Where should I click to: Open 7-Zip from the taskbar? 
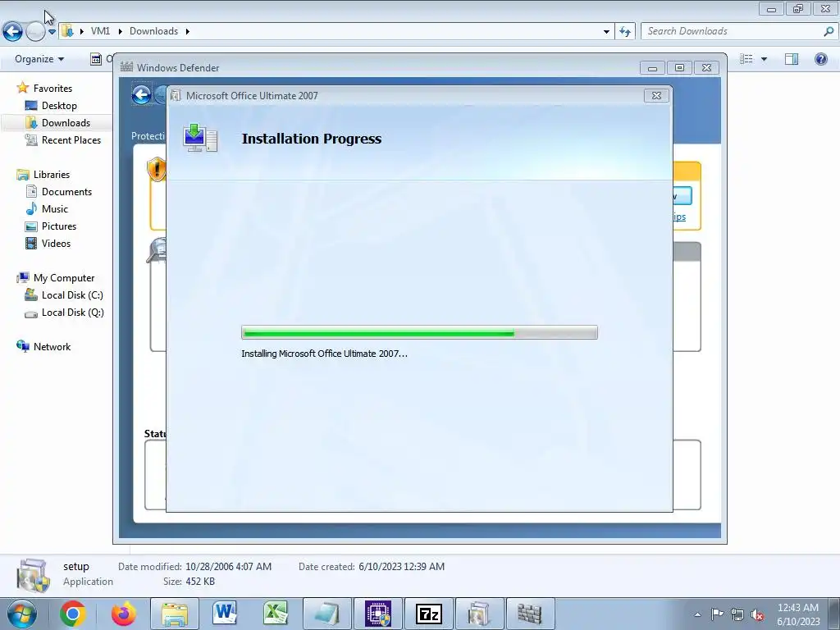pyautogui.click(x=428, y=614)
